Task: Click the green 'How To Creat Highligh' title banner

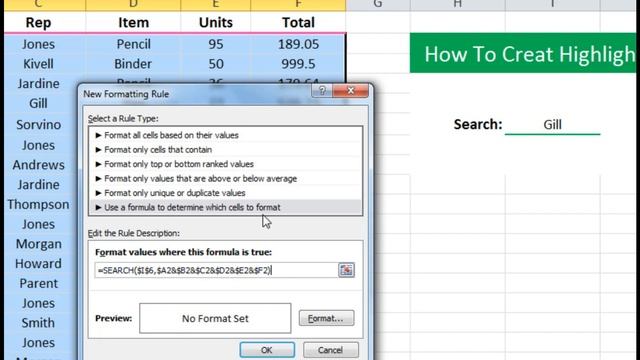Action: click(523, 53)
